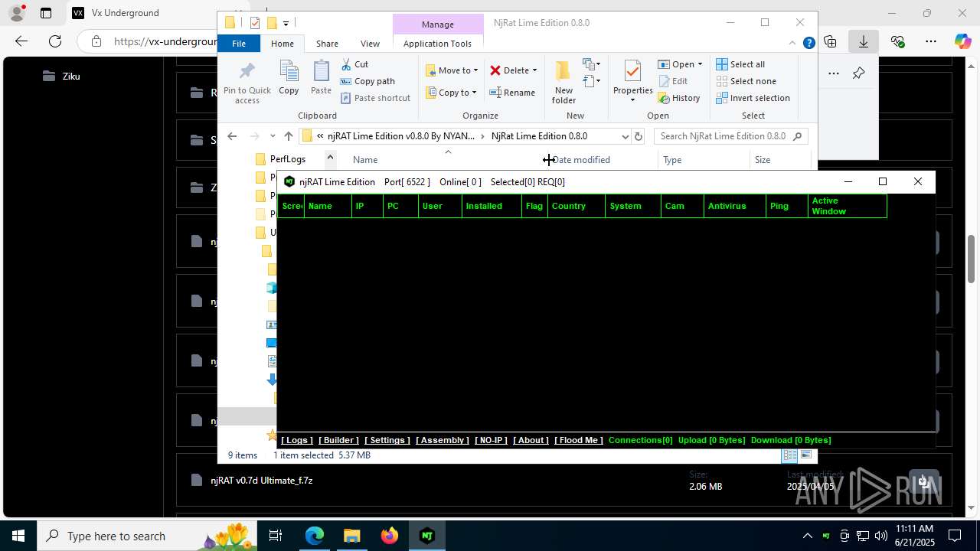Switch to large icons view in Explorer
980x551 pixels.
click(805, 455)
